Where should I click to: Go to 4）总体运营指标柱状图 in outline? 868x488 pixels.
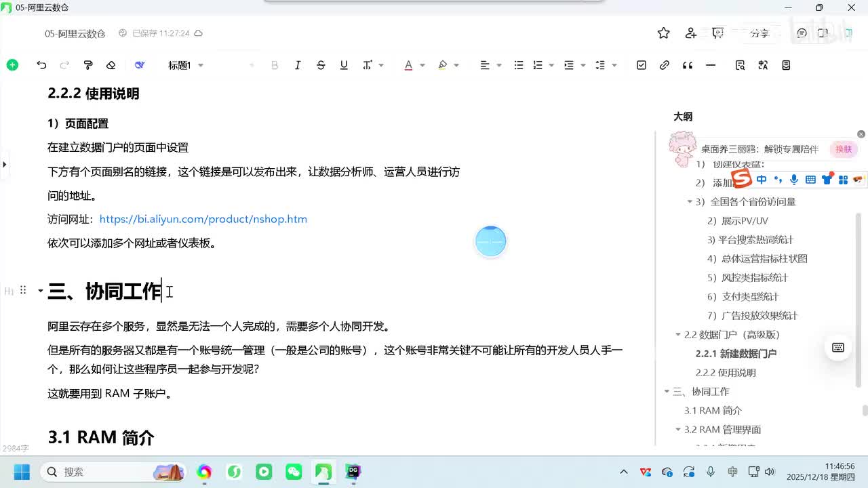coord(757,259)
